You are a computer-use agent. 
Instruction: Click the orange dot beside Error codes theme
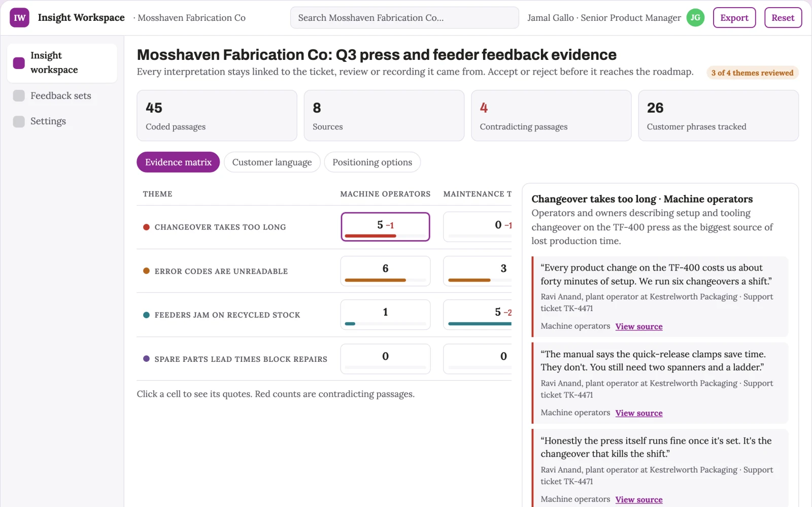(146, 271)
